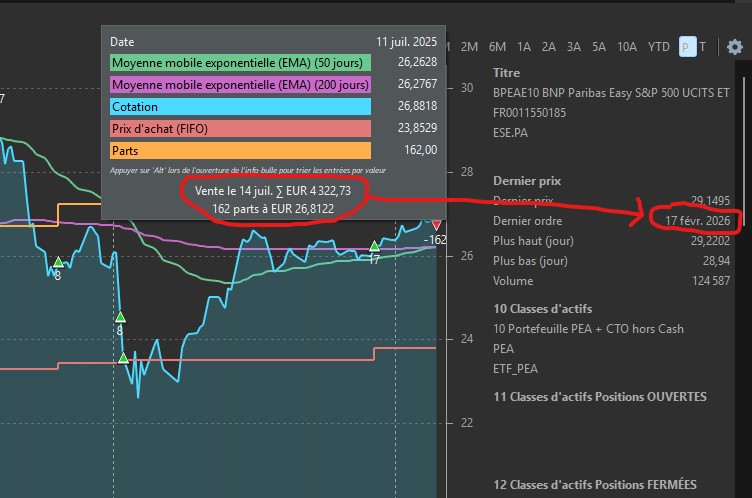Click the blue Cotation legend bar
The height and width of the screenshot is (498, 752).
coord(241,107)
